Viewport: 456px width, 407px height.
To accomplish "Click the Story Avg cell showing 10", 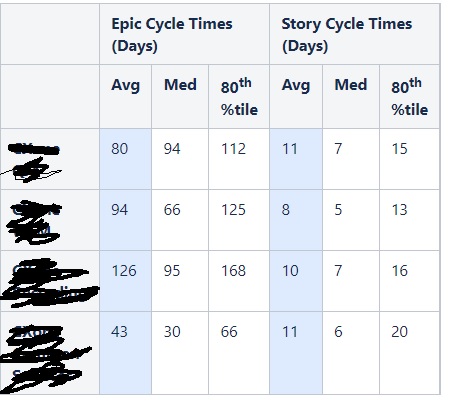I will click(296, 281).
